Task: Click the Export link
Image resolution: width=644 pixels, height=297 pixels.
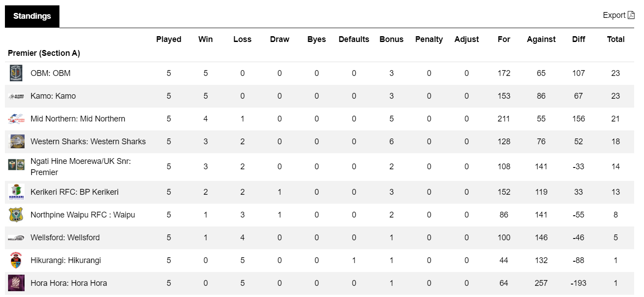Action: 614,15
